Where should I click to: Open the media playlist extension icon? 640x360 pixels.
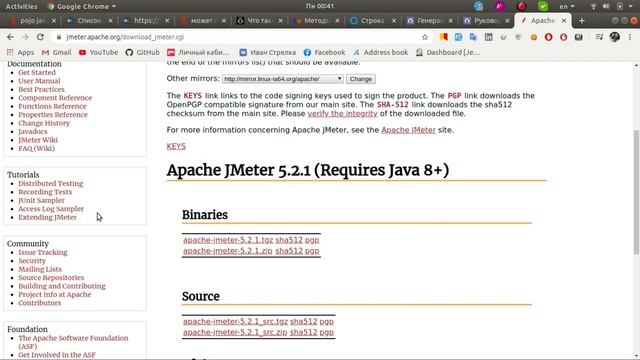[x=599, y=37]
